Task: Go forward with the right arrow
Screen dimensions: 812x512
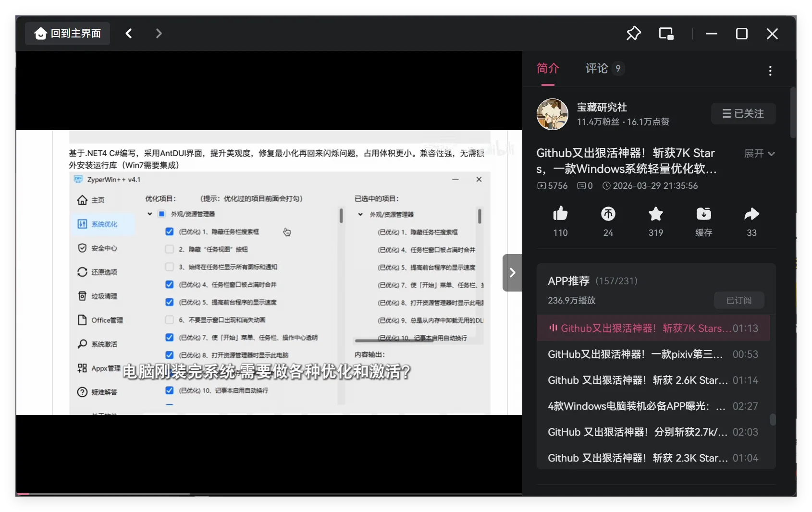Action: (x=159, y=34)
